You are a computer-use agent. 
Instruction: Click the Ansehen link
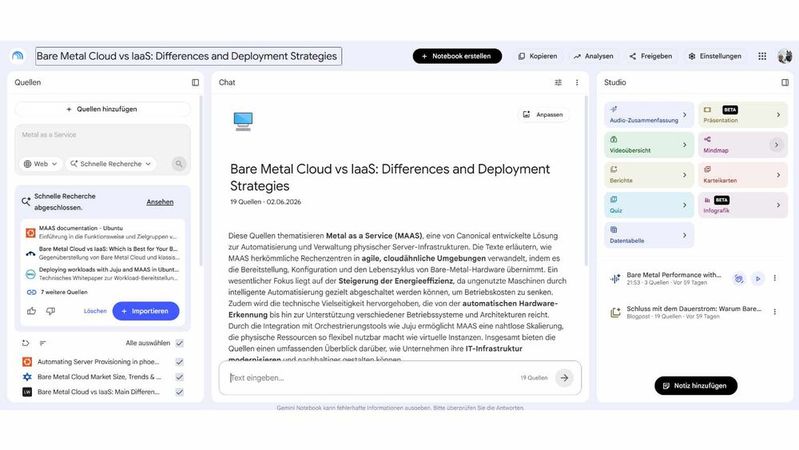tap(160, 202)
